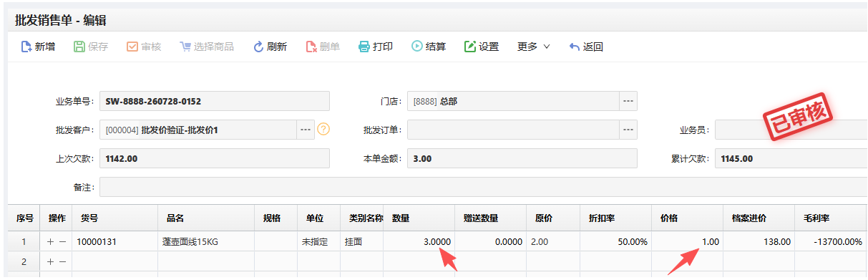This screenshot has height=280, width=868.
Task: Click the 设置 toolbar label
Action: coord(489,47)
